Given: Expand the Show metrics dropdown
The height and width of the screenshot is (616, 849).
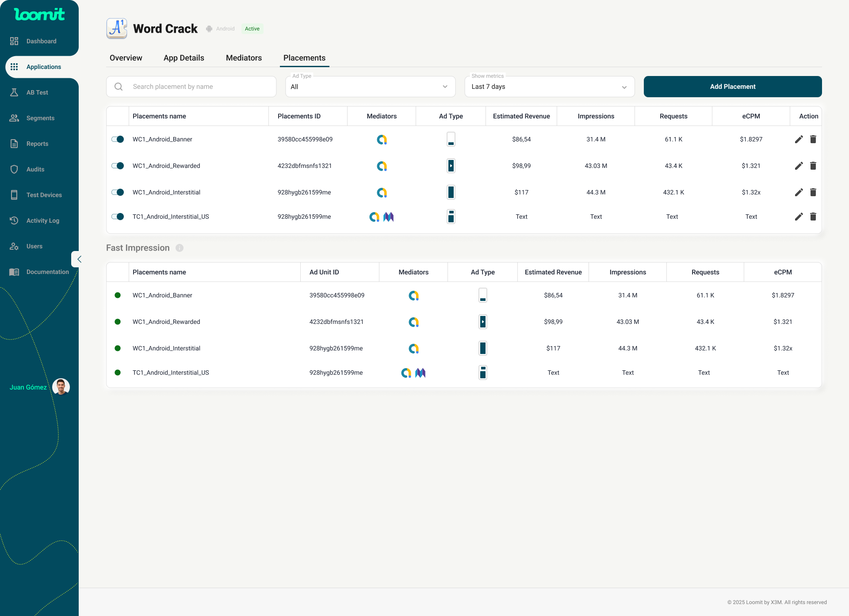Looking at the screenshot, I should (x=549, y=87).
